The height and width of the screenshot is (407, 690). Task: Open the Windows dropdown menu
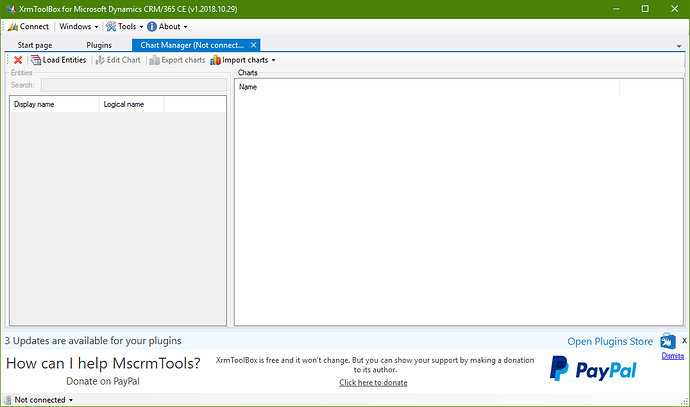point(79,26)
